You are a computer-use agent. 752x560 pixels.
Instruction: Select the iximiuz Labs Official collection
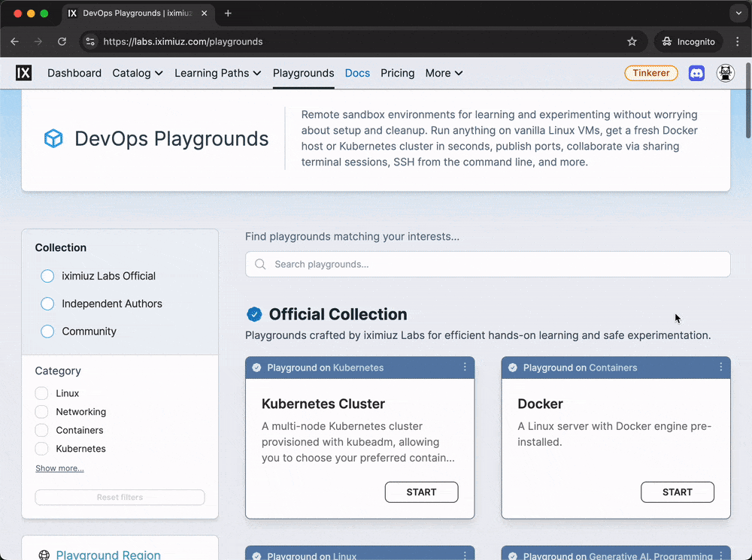click(47, 276)
